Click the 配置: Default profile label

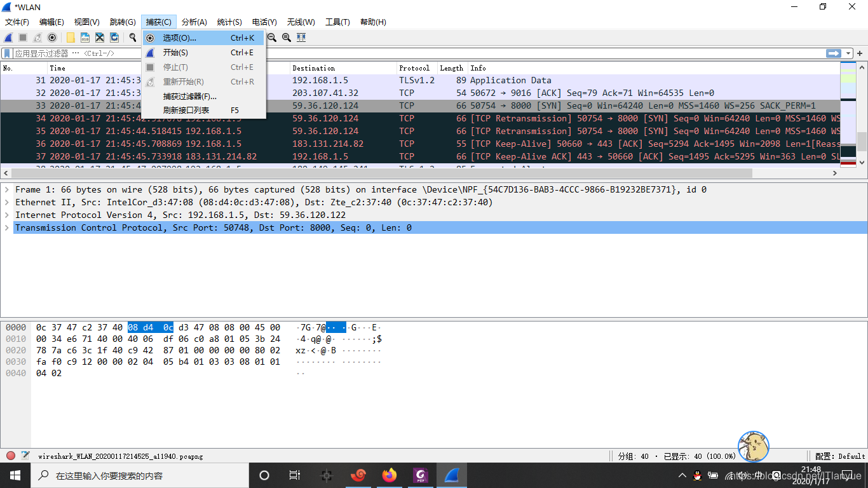point(840,456)
